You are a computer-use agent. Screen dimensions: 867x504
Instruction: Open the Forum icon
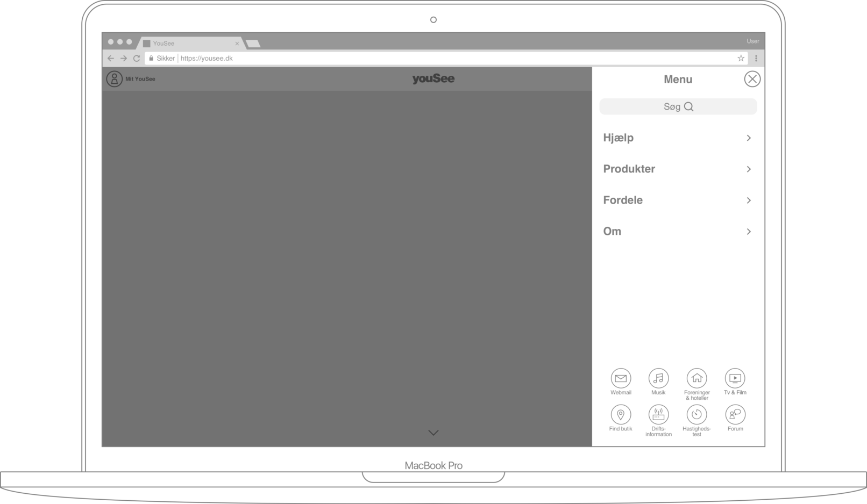coord(735,414)
